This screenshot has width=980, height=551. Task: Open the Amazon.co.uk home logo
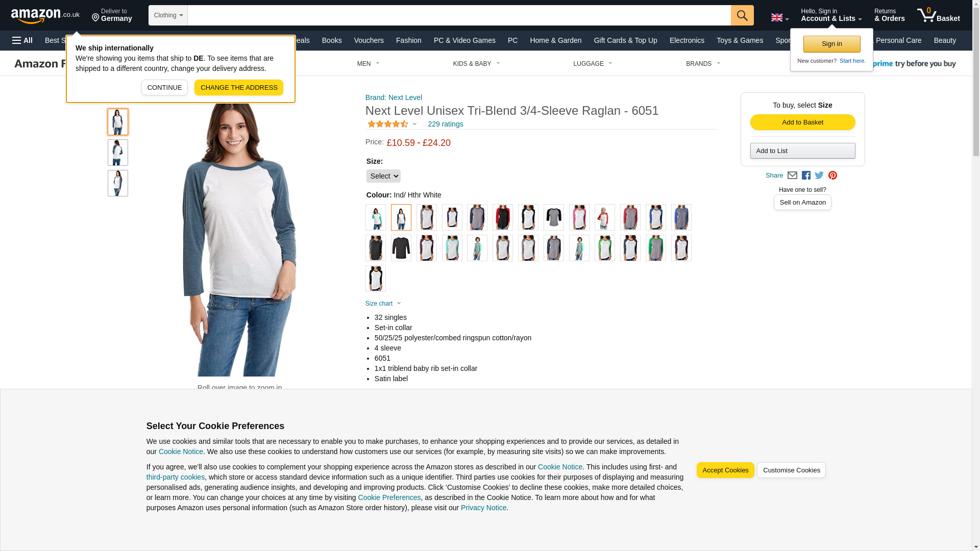click(45, 16)
